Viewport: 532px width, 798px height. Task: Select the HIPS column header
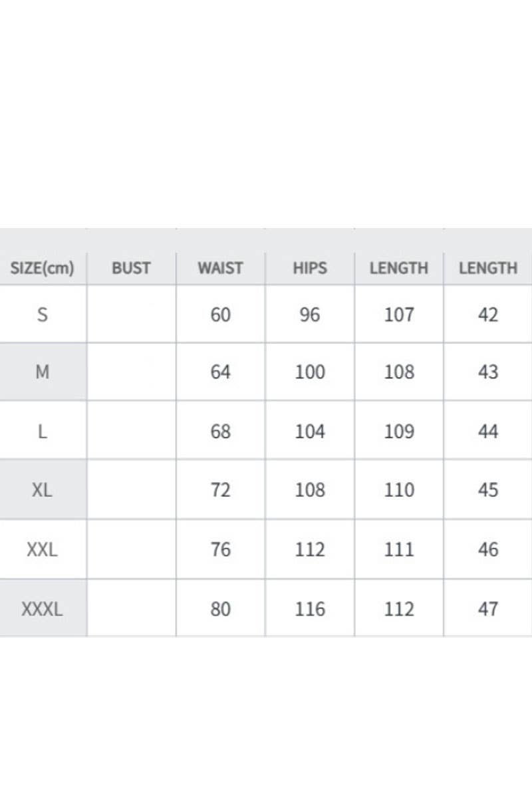coord(310,269)
